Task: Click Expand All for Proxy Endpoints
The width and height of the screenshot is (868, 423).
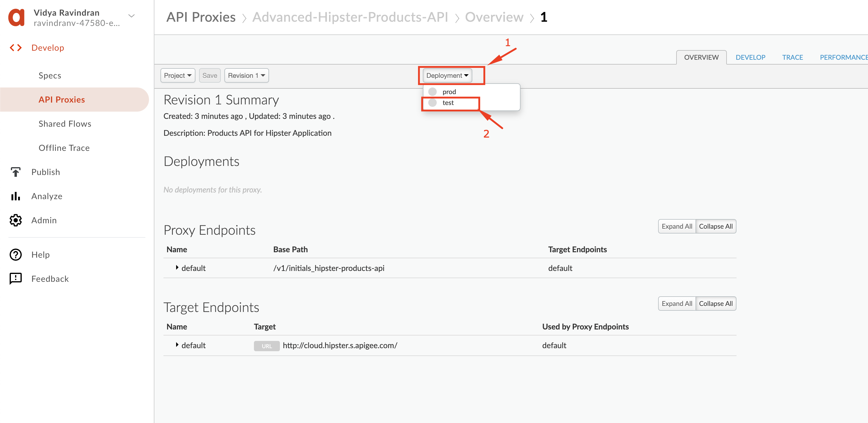Action: pyautogui.click(x=677, y=226)
